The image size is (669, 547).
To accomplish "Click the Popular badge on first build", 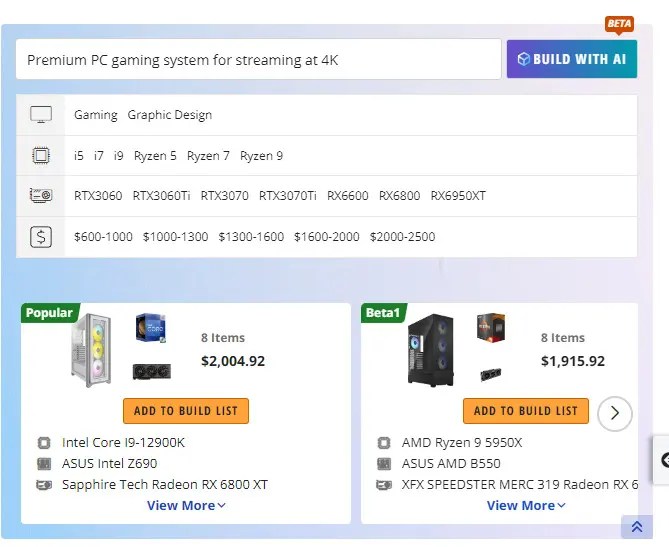I will tap(49, 313).
